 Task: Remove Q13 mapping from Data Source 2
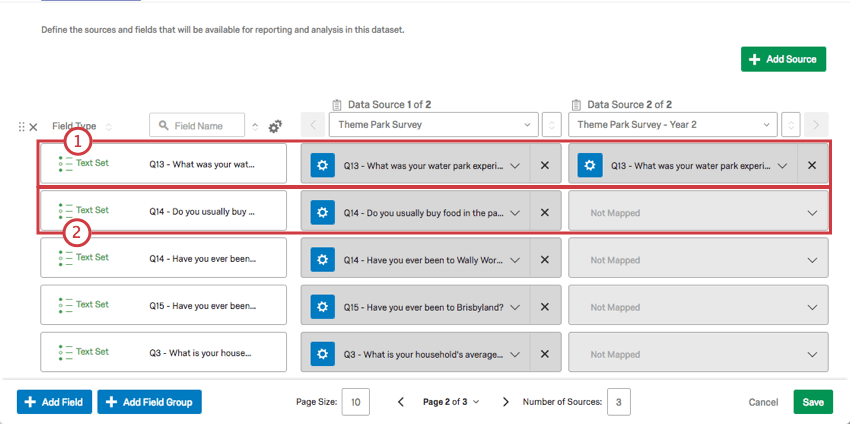click(x=812, y=165)
